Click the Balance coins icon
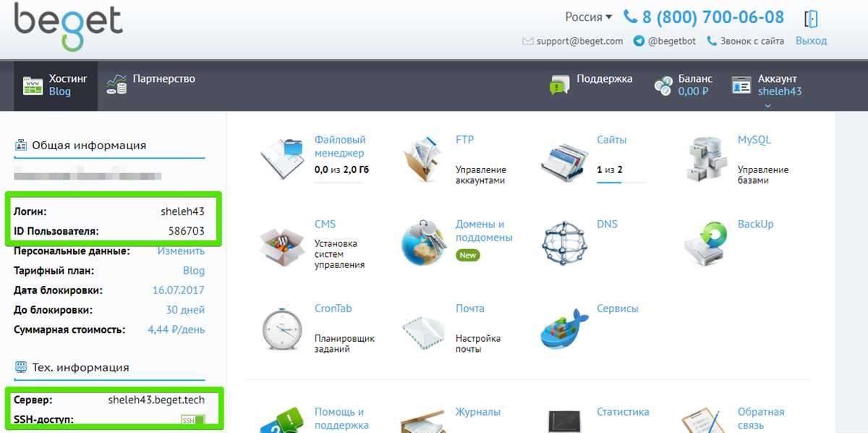 663,85
